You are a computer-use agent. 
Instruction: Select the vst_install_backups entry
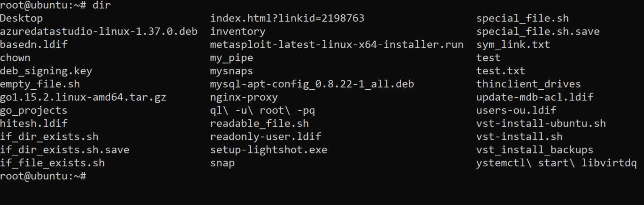click(x=535, y=150)
